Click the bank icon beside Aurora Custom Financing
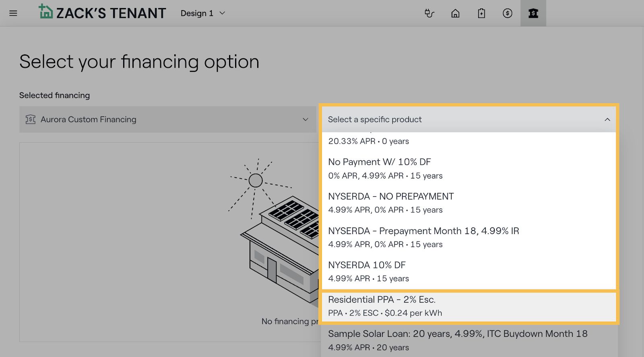This screenshot has width=644, height=357. (31, 119)
